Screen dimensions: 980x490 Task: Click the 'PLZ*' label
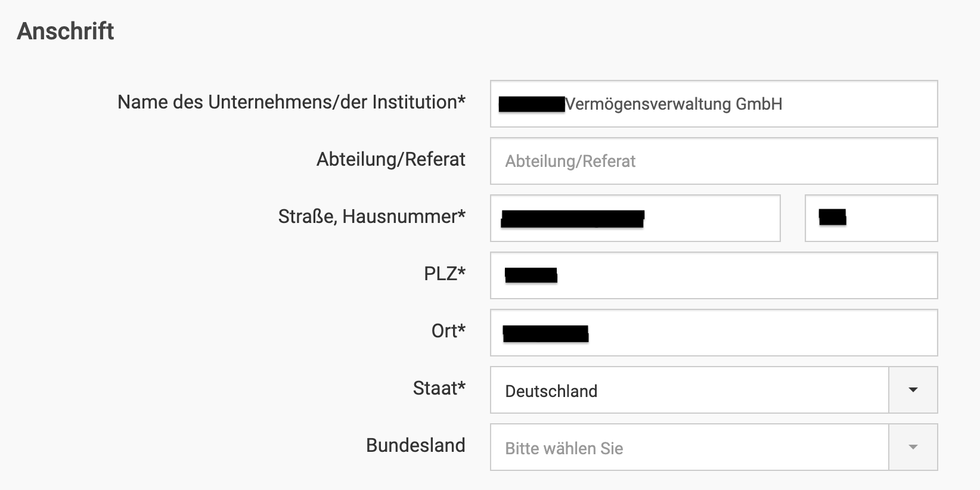coord(444,274)
